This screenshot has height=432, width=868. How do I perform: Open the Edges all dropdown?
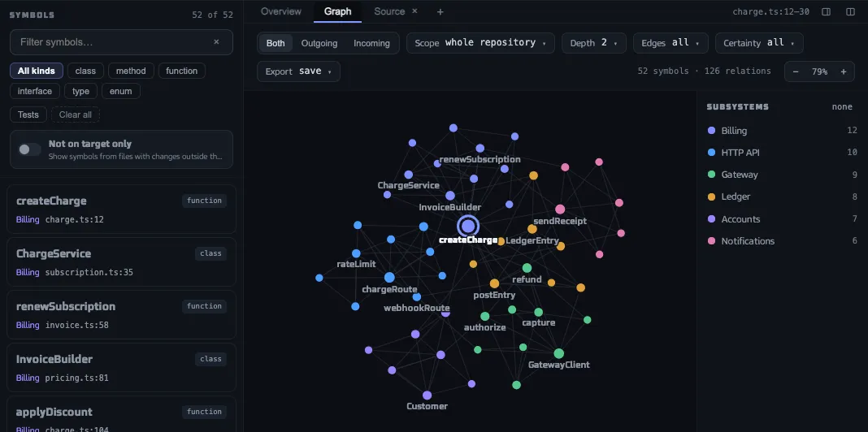[671, 42]
